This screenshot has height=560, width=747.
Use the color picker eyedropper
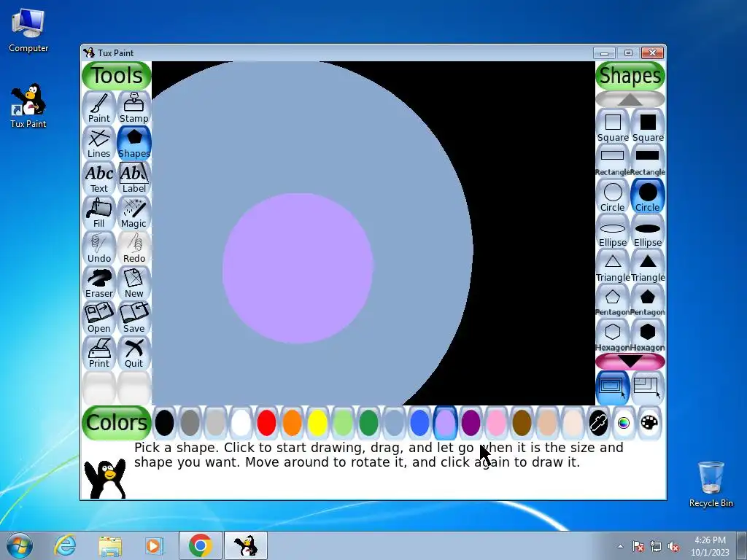click(x=598, y=423)
